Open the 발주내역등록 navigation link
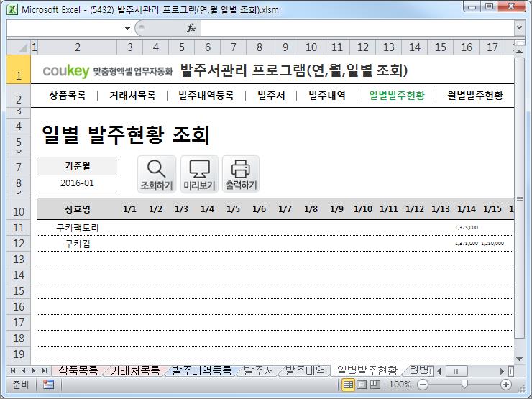532x399 pixels. (x=206, y=96)
